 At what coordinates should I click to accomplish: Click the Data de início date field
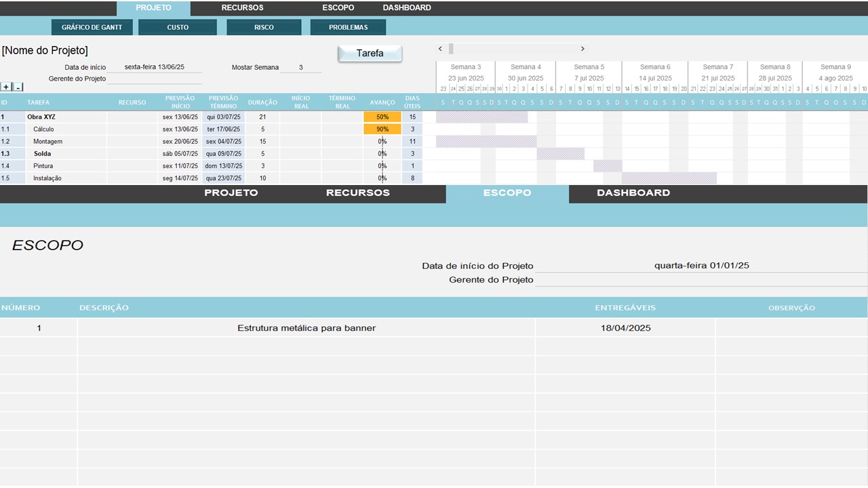pos(154,68)
